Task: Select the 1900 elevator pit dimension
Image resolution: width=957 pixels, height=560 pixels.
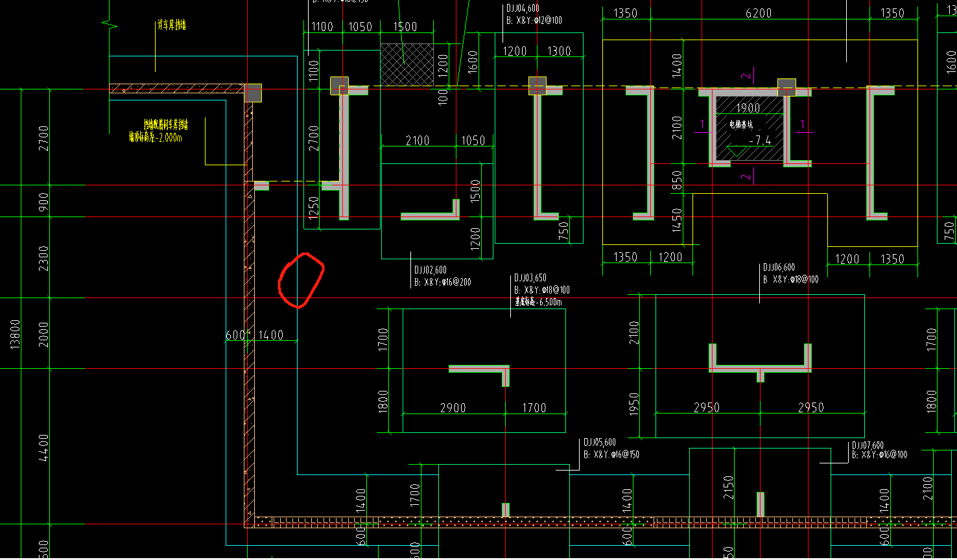Action: tap(748, 108)
